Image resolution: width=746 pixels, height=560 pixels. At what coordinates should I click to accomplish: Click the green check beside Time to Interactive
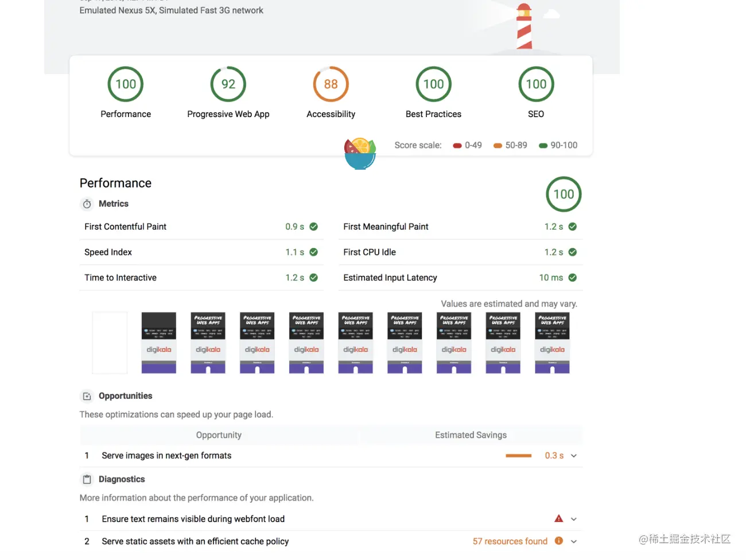click(314, 278)
